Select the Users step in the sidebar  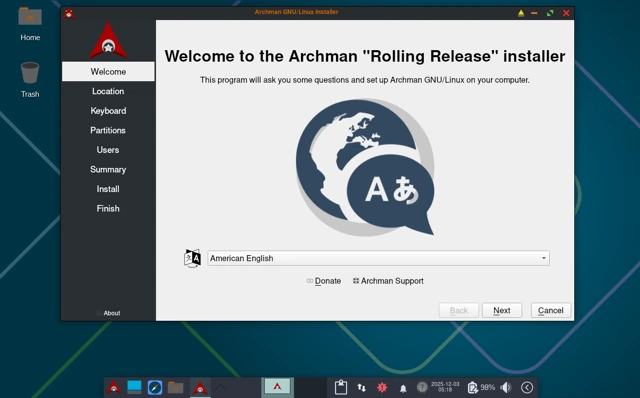108,150
